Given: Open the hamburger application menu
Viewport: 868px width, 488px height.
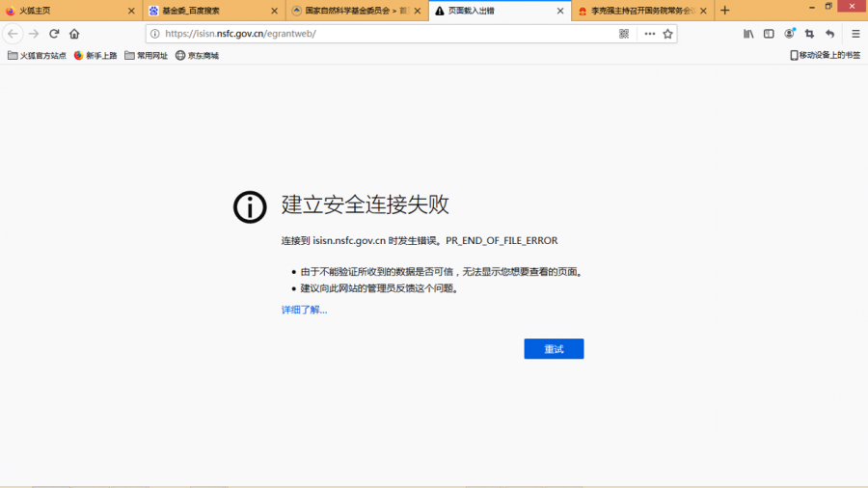Looking at the screenshot, I should click(855, 34).
